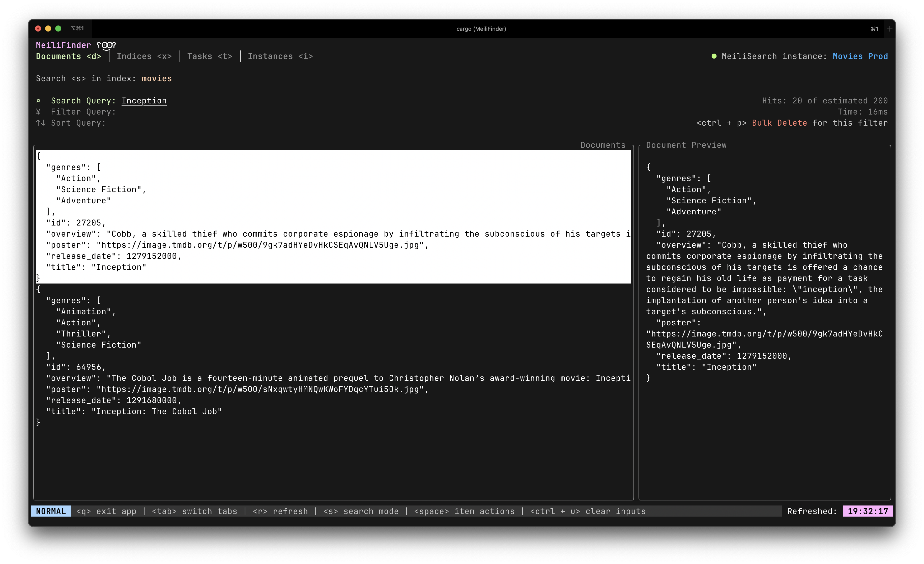The width and height of the screenshot is (924, 564).
Task: Click the Time: 16ms readout
Action: tap(862, 112)
